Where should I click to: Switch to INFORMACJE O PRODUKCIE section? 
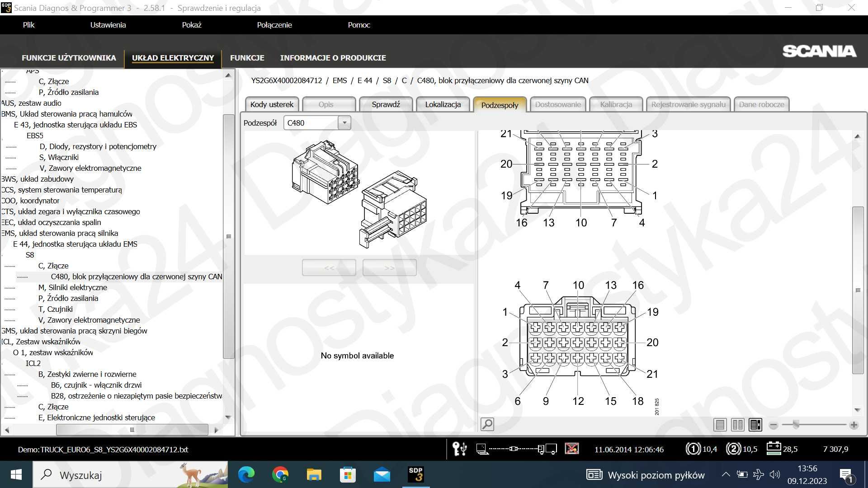tap(333, 58)
